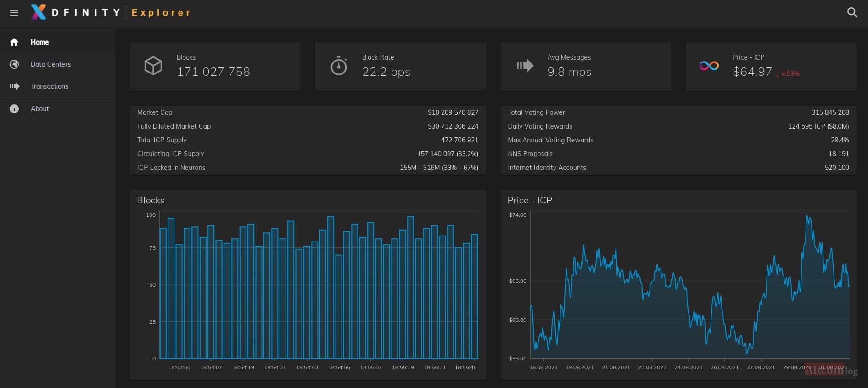Click the Price - ICP chart title

530,200
